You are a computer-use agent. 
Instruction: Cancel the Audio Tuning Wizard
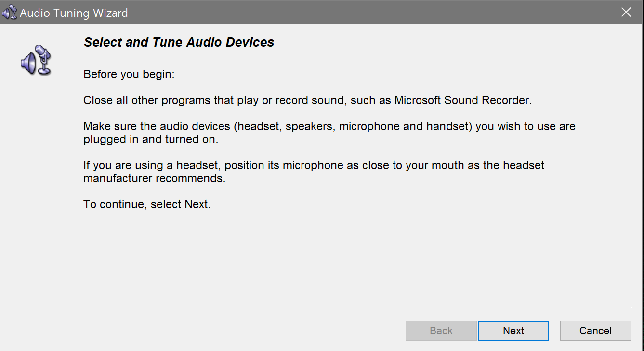[595, 330]
